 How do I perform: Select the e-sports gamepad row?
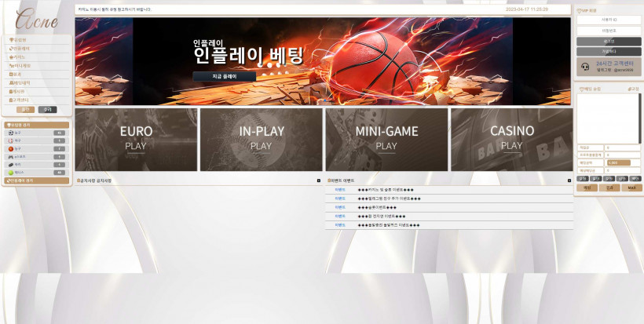pos(37,157)
